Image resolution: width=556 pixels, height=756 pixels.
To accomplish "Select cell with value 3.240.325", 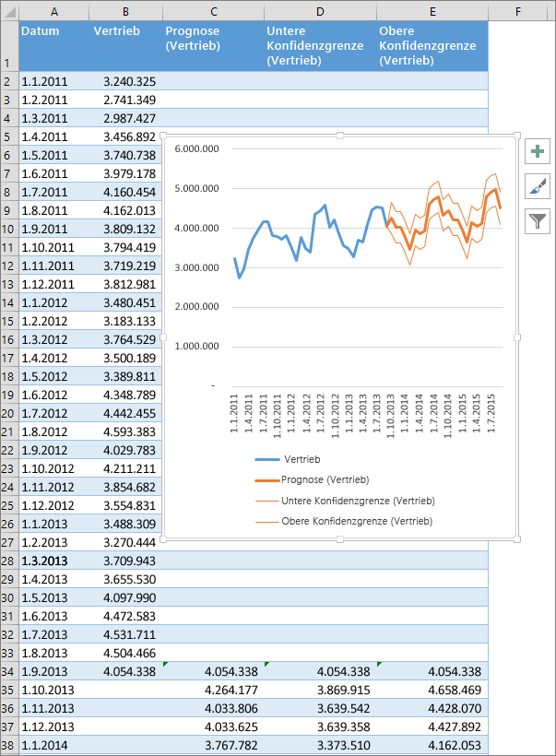I will click(x=125, y=81).
